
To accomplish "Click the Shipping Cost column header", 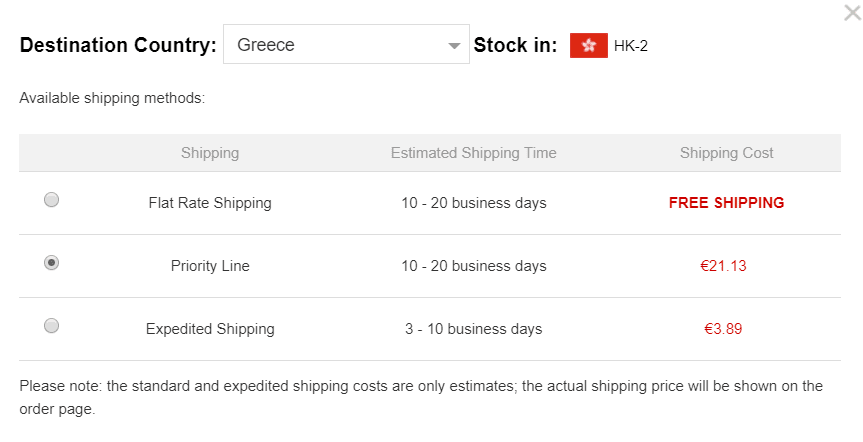I will [727, 153].
